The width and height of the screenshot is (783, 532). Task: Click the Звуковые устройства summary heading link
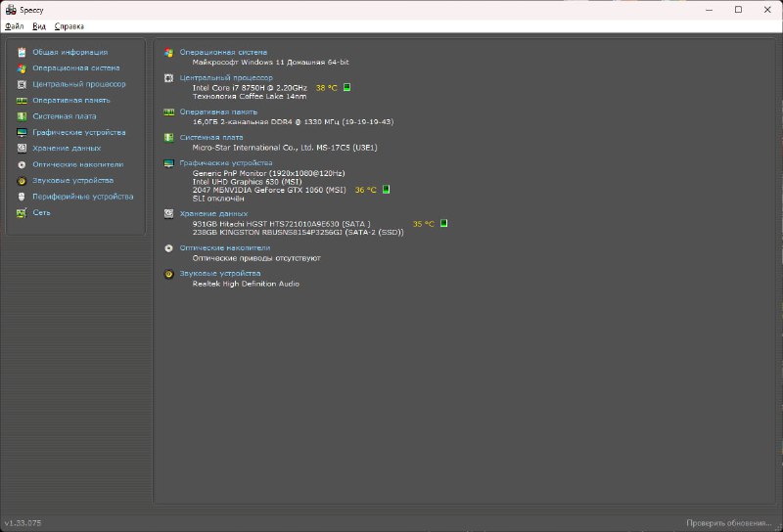click(x=219, y=274)
